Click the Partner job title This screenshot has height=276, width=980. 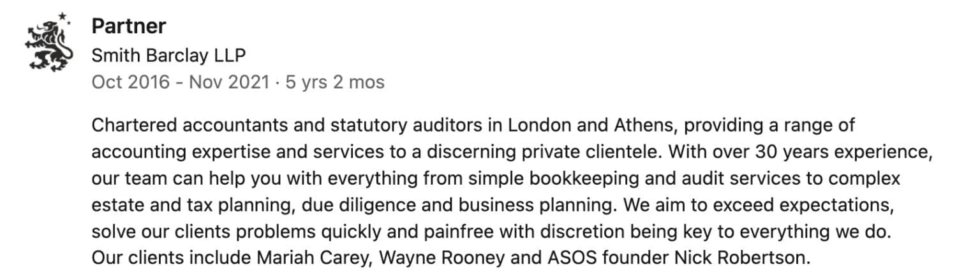129,26
